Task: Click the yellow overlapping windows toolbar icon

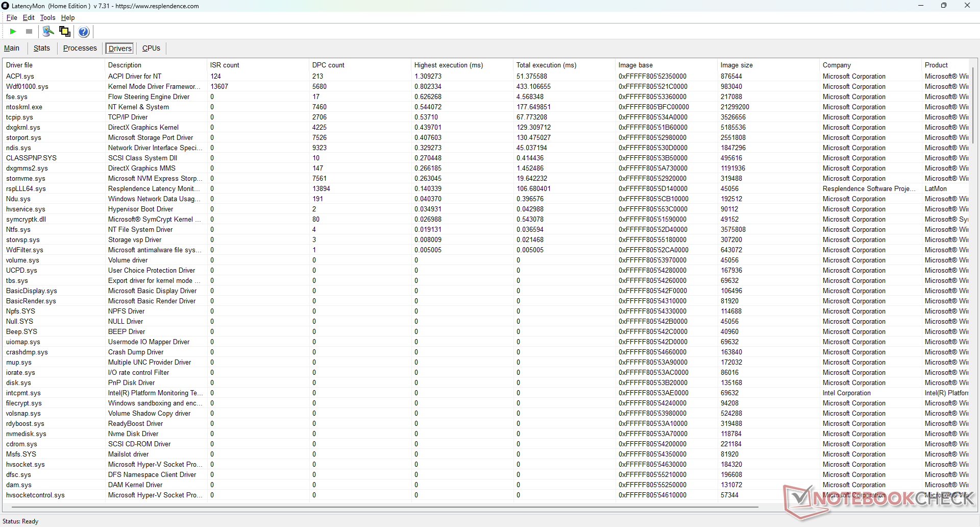Action: (x=65, y=32)
